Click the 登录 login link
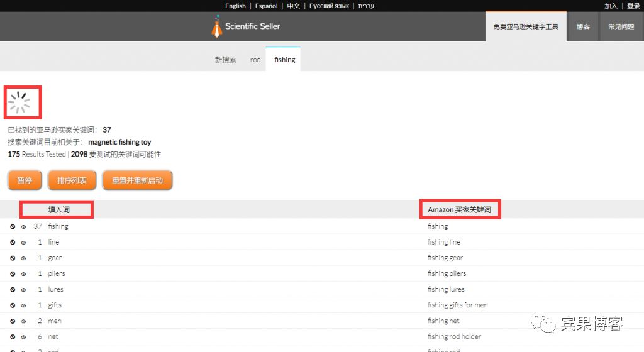The width and height of the screenshot is (644, 352). coord(633,6)
